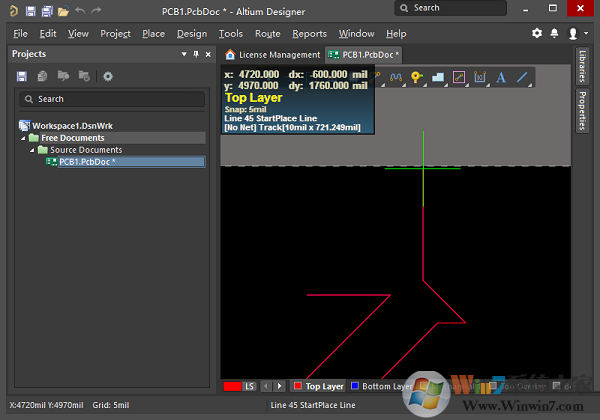Image resolution: width=600 pixels, height=420 pixels.
Task: Select Workspace1.DsnWrk in tree
Action: pos(72,126)
